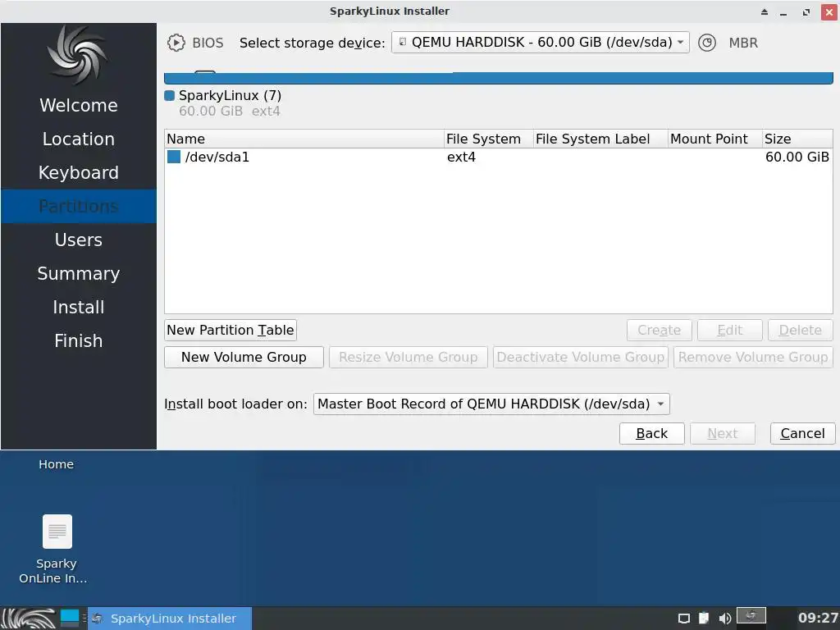
Task: Click New Partition Table button
Action: [x=231, y=330]
